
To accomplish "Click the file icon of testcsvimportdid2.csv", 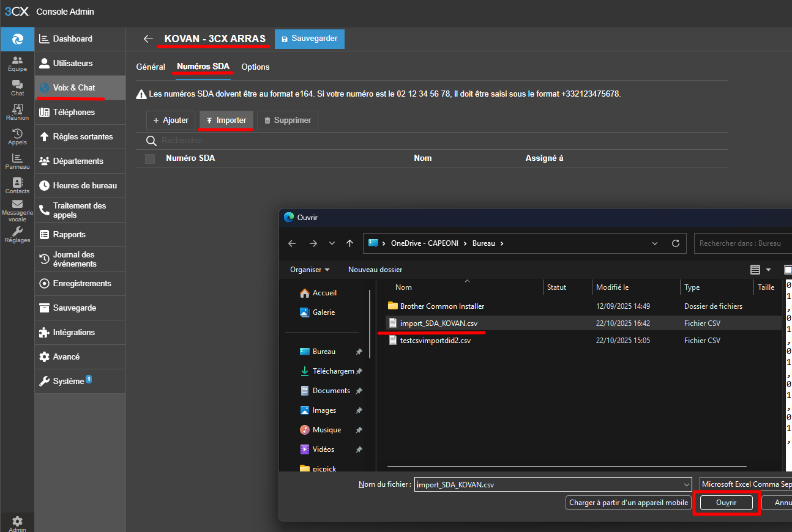I will pyautogui.click(x=393, y=341).
